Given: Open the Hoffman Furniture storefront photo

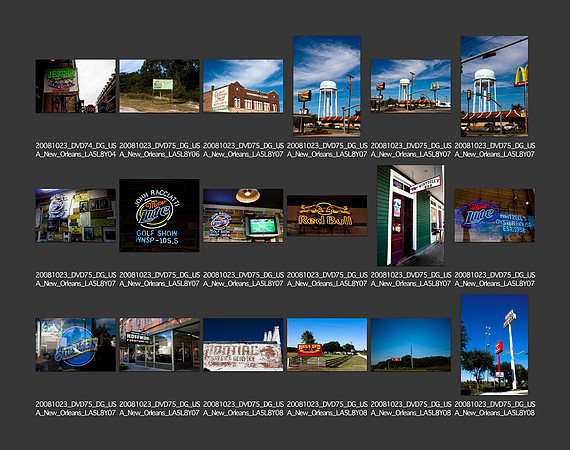Looking at the screenshot, I should pyautogui.click(x=159, y=345).
